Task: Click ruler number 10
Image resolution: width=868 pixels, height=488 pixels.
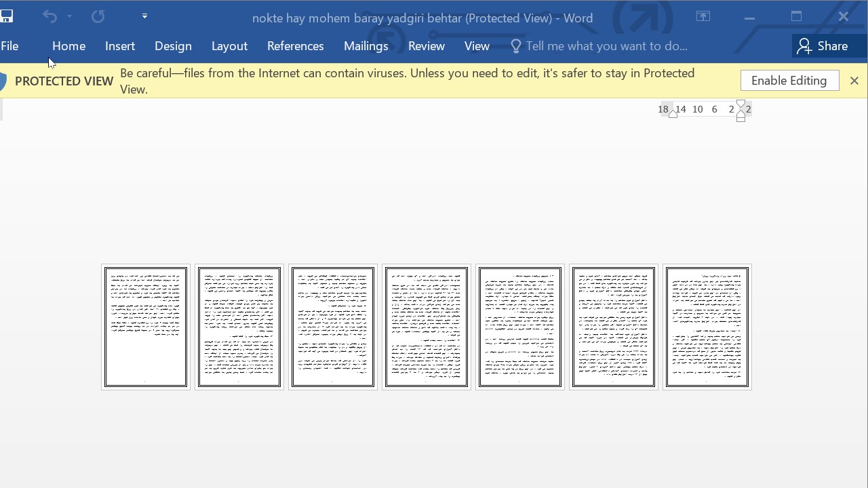Action: coord(697,109)
